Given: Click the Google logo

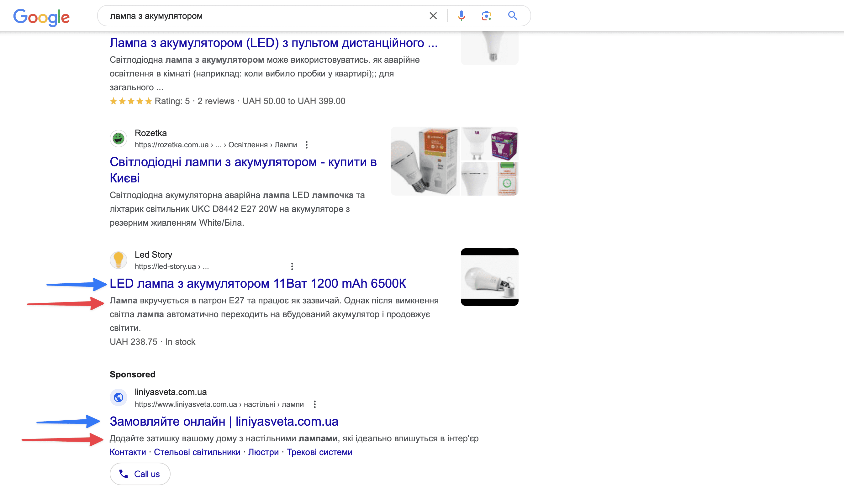Looking at the screenshot, I should [x=41, y=17].
